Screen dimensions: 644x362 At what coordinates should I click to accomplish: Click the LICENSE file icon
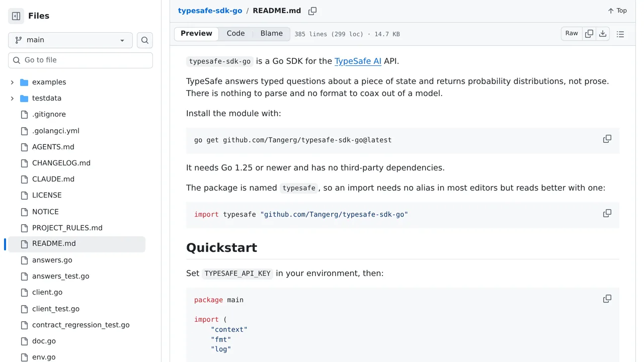click(x=24, y=196)
